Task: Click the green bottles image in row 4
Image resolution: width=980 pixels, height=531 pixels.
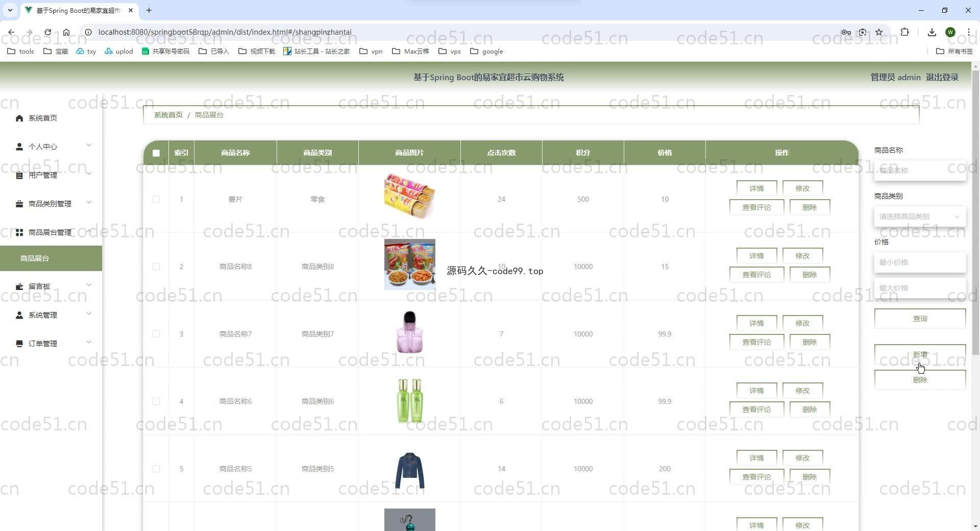Action: pos(410,401)
